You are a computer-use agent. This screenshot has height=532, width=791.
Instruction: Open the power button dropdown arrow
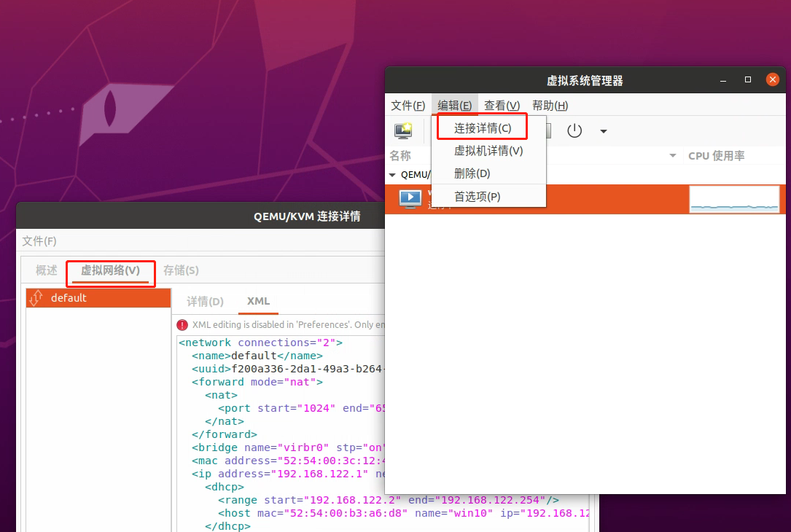[602, 130]
